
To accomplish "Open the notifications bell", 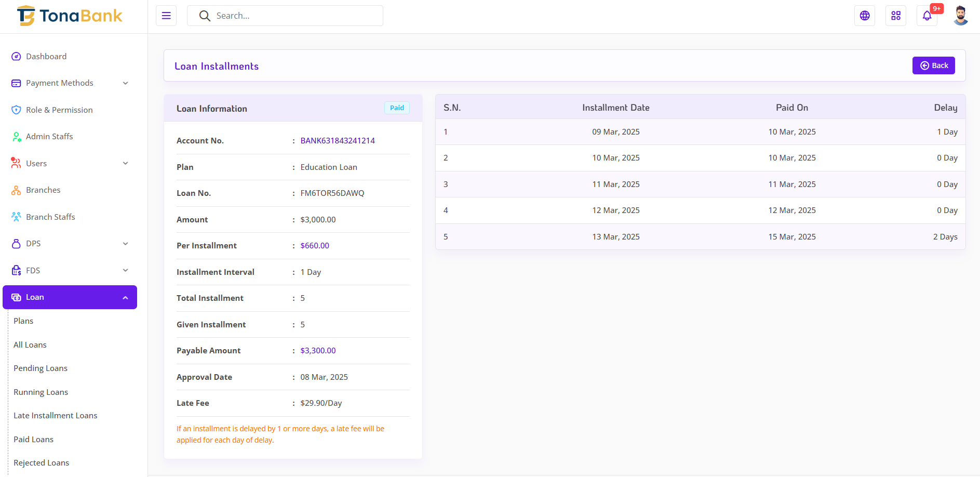I will pos(927,16).
